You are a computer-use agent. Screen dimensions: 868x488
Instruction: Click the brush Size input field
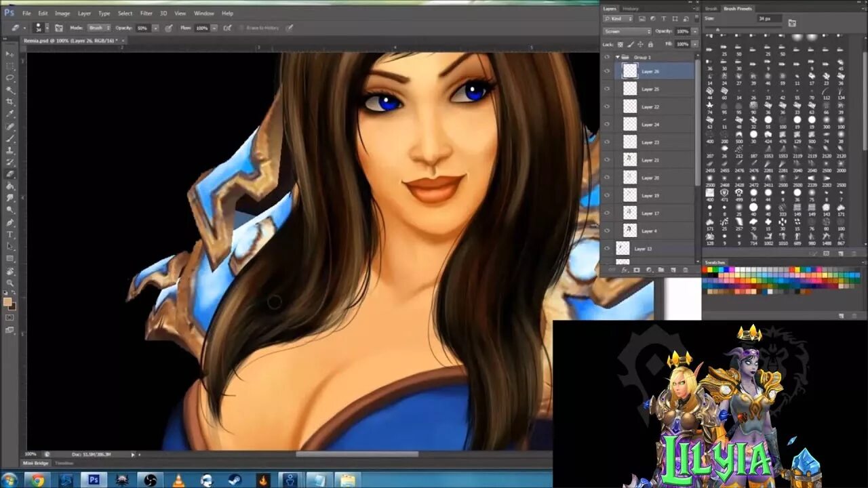pyautogui.click(x=770, y=19)
